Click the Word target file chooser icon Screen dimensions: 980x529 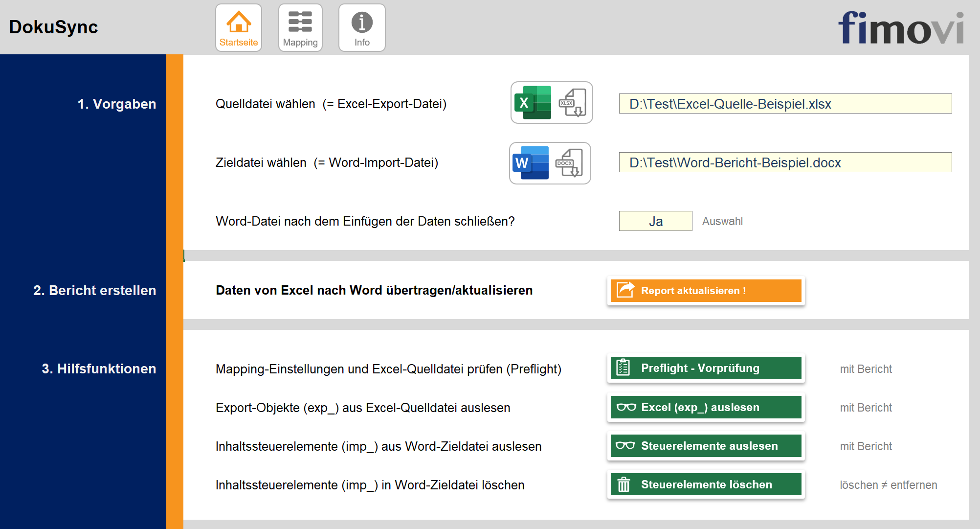[550, 163]
